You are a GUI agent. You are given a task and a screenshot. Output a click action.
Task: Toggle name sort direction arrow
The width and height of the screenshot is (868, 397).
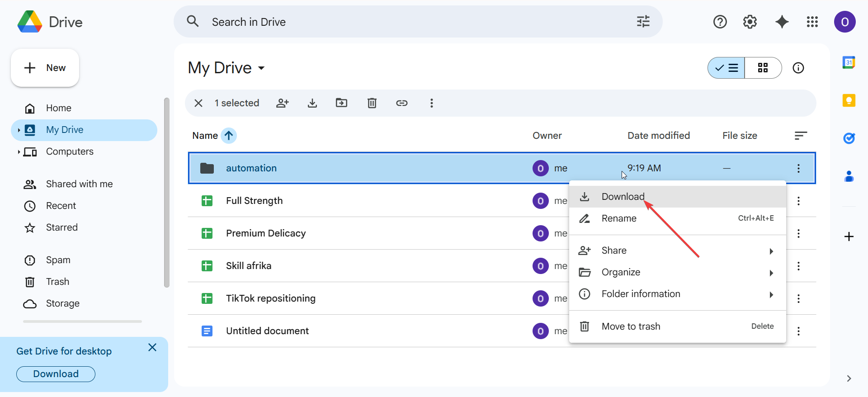229,136
